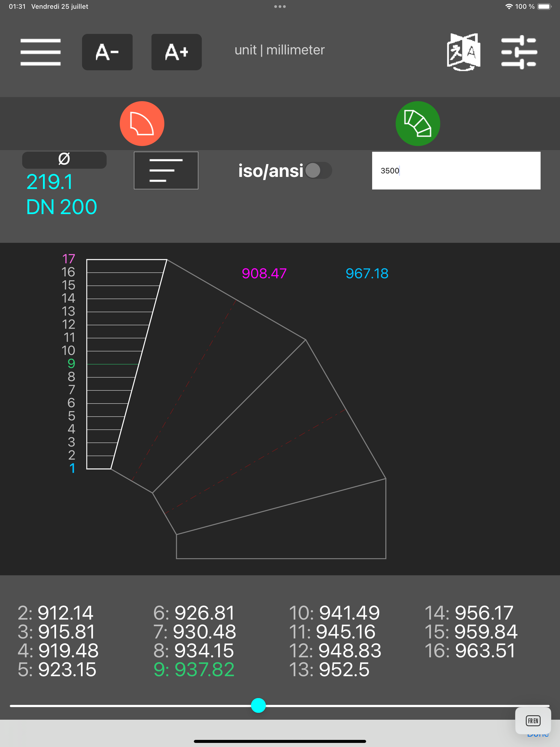Focus the radius input field with 3500

tap(456, 171)
